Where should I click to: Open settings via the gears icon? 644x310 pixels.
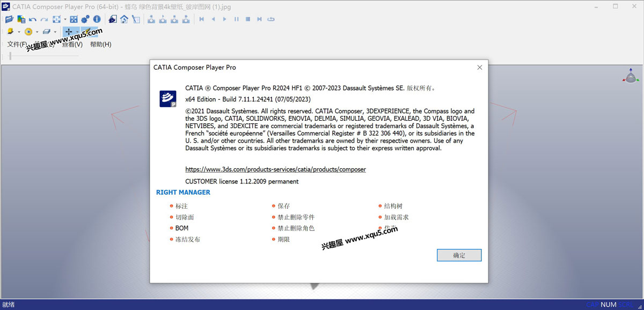coord(85,19)
